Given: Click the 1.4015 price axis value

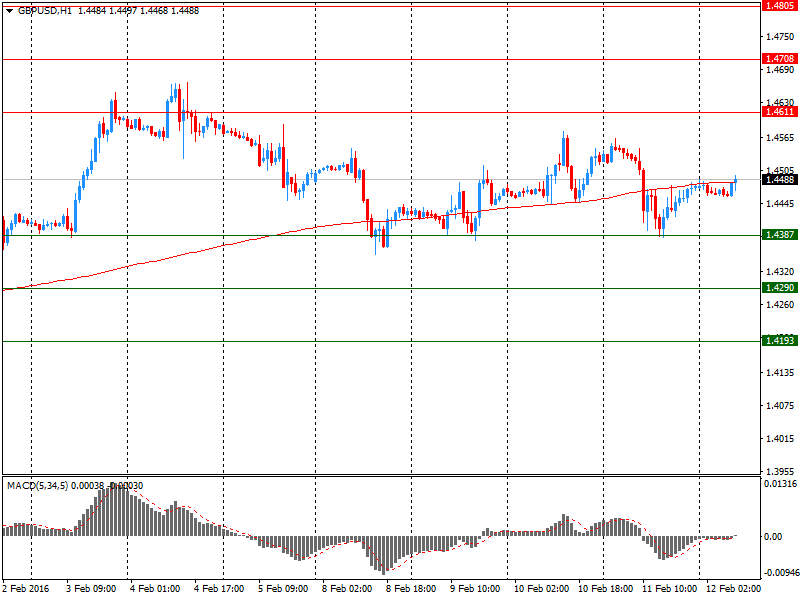Looking at the screenshot, I should tap(780, 439).
